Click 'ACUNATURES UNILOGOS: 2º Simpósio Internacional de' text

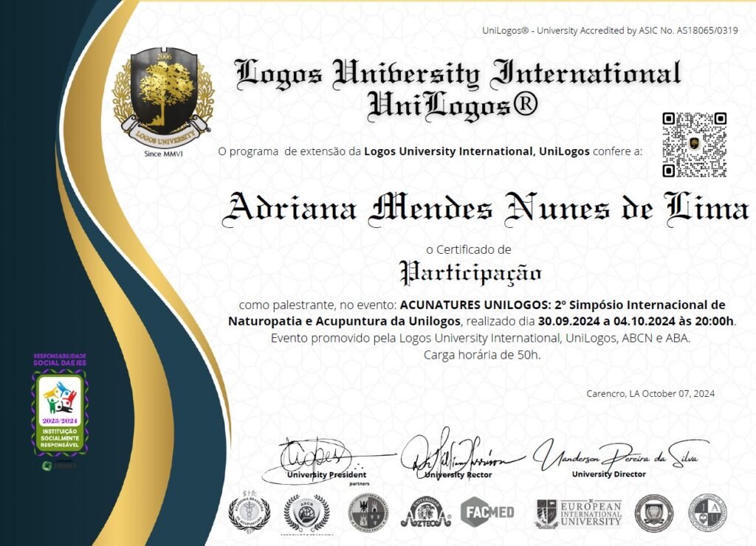563,305
